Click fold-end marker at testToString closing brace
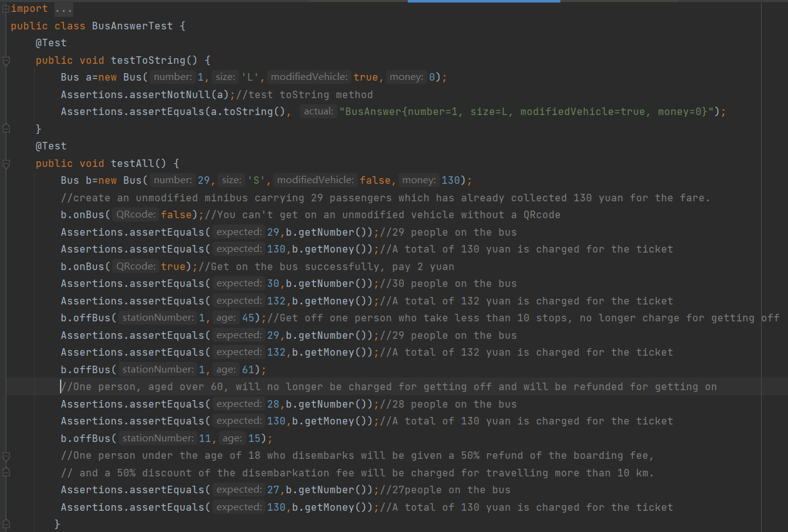The height and width of the screenshot is (532, 788). tap(6, 129)
